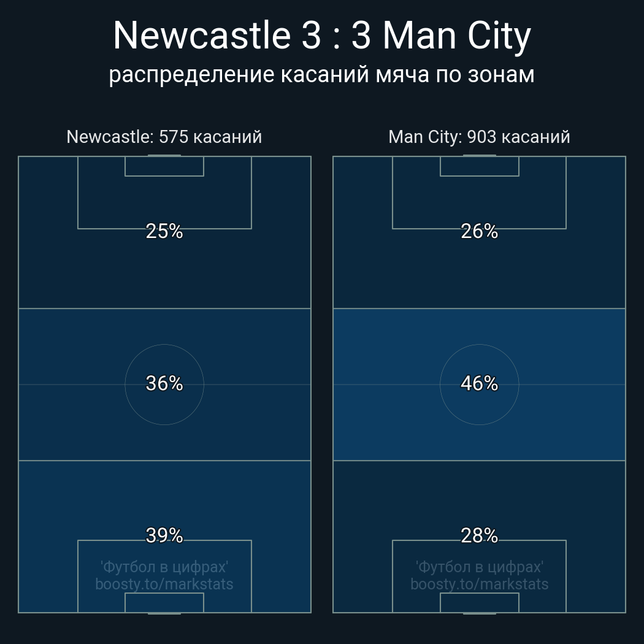Select the Newcastle: 575 касаний label
This screenshot has height=644, width=644.
pos(164,137)
